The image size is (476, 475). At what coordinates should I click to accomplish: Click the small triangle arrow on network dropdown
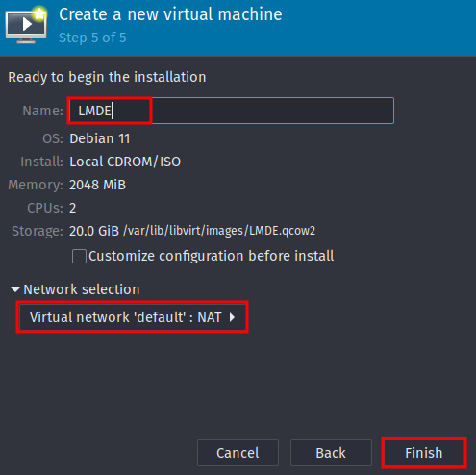[x=232, y=317]
